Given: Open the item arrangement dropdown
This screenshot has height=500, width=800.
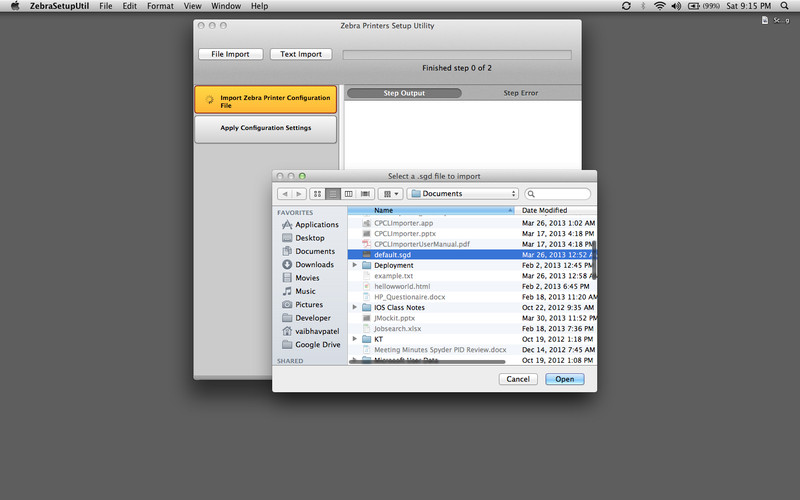Looking at the screenshot, I should point(391,194).
